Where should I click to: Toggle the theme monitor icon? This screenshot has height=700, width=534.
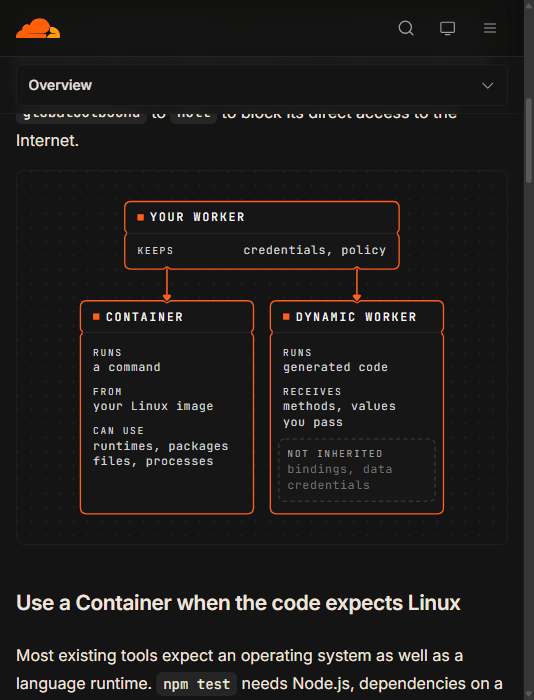[447, 28]
